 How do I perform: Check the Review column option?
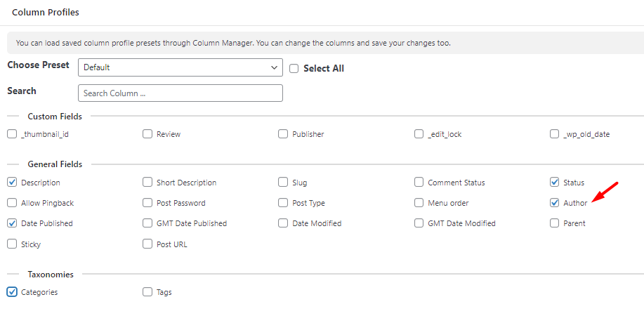tap(147, 134)
